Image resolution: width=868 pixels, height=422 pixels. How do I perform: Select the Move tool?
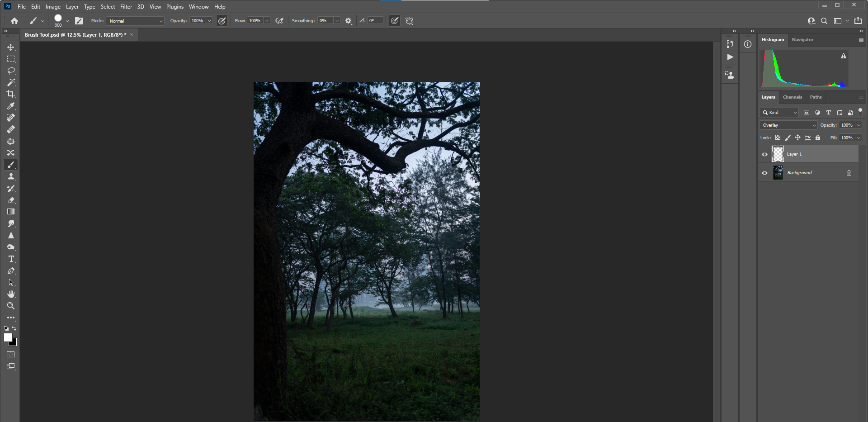(x=11, y=47)
